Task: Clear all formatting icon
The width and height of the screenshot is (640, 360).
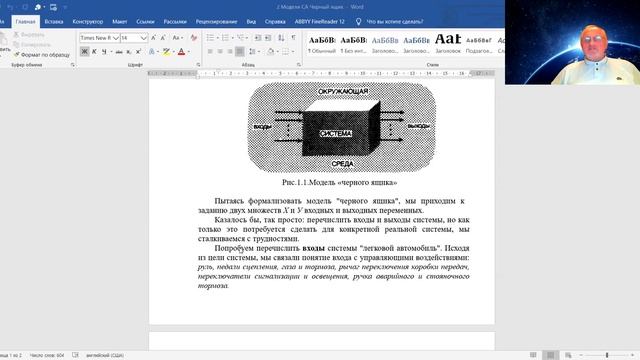Action: 193,38
